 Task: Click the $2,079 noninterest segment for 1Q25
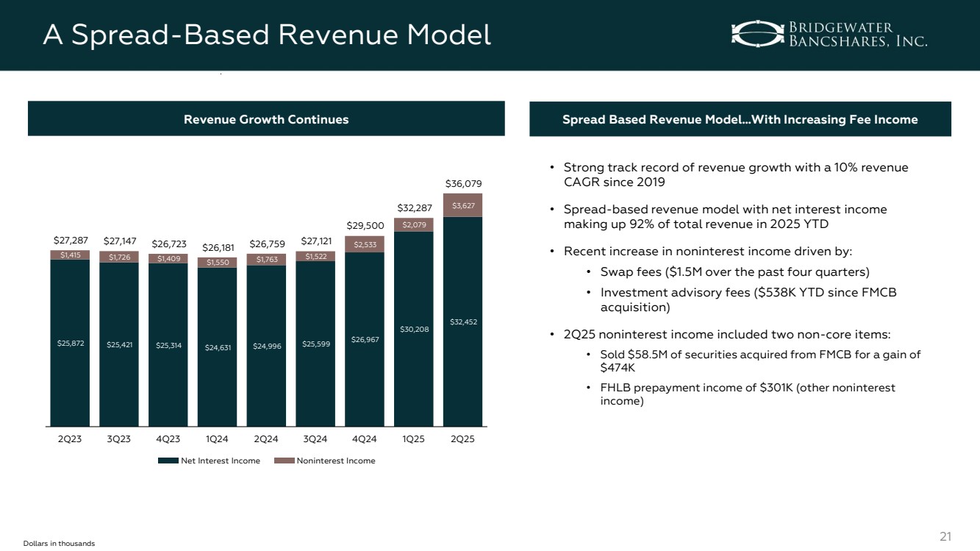click(x=413, y=224)
